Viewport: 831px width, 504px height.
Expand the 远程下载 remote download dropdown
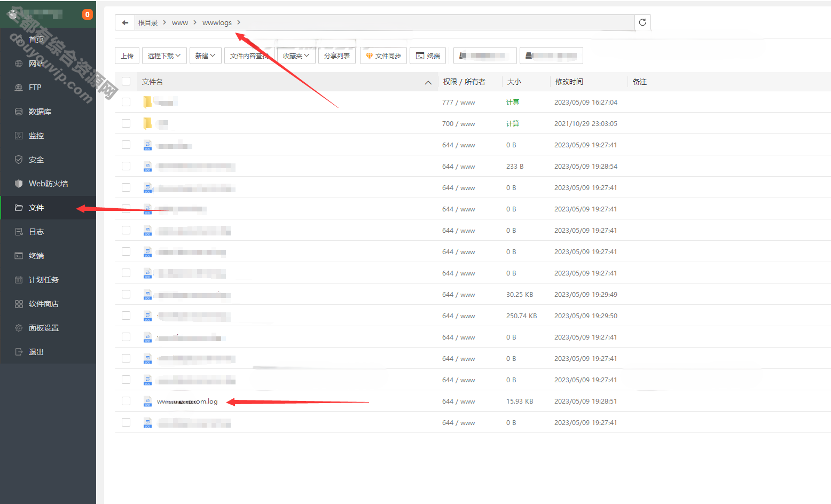coord(164,56)
